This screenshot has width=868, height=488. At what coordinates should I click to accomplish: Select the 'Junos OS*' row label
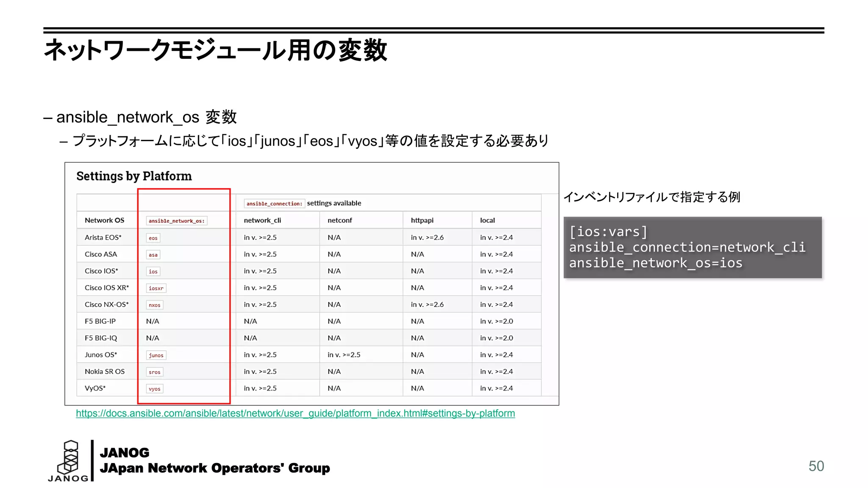click(101, 355)
